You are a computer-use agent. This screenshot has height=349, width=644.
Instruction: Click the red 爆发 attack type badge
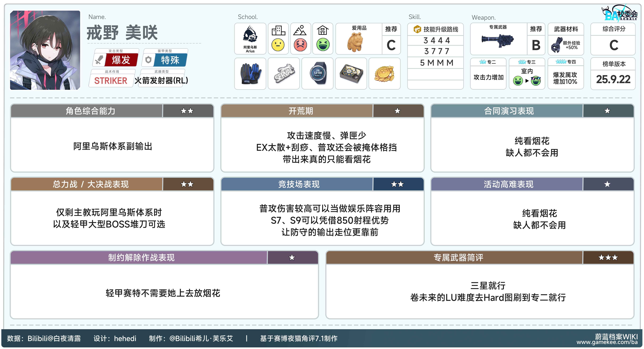coord(121,60)
